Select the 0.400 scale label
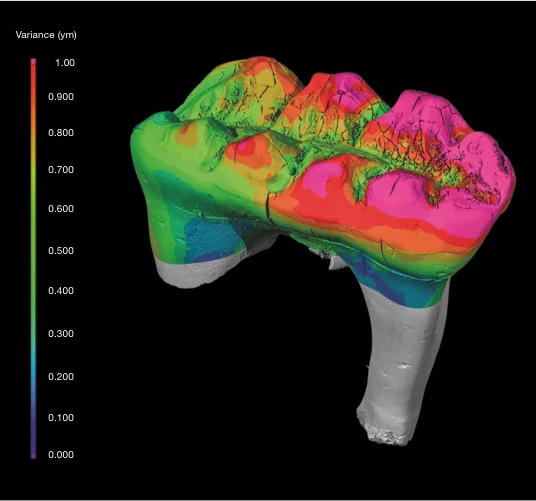Image resolution: width=536 pixels, height=501 pixels. point(61,290)
